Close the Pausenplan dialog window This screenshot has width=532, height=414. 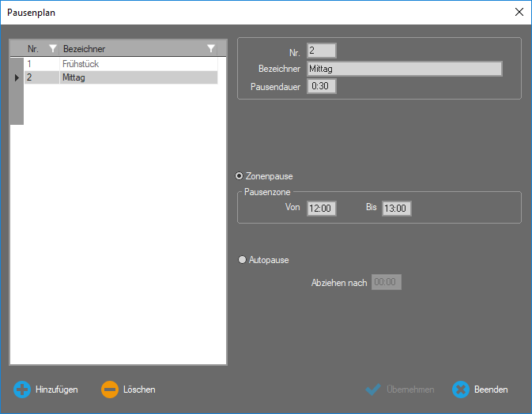click(519, 12)
